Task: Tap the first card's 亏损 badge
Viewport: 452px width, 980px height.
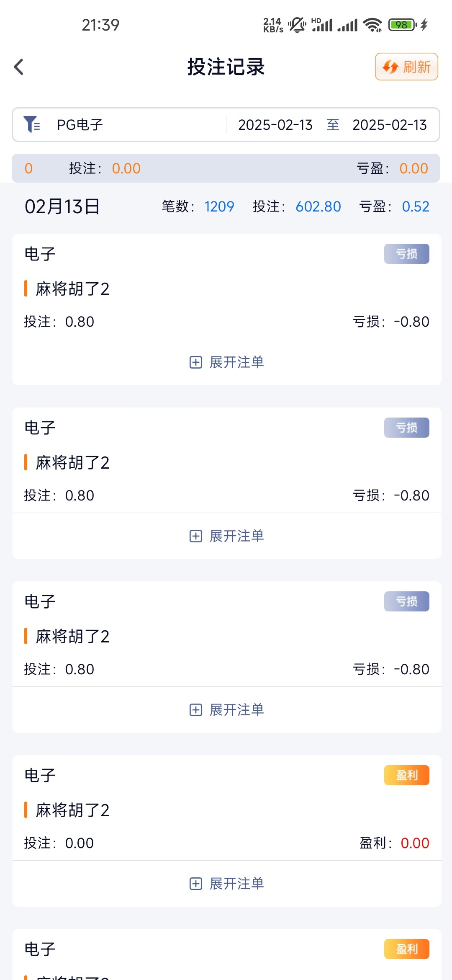Action: 406,254
